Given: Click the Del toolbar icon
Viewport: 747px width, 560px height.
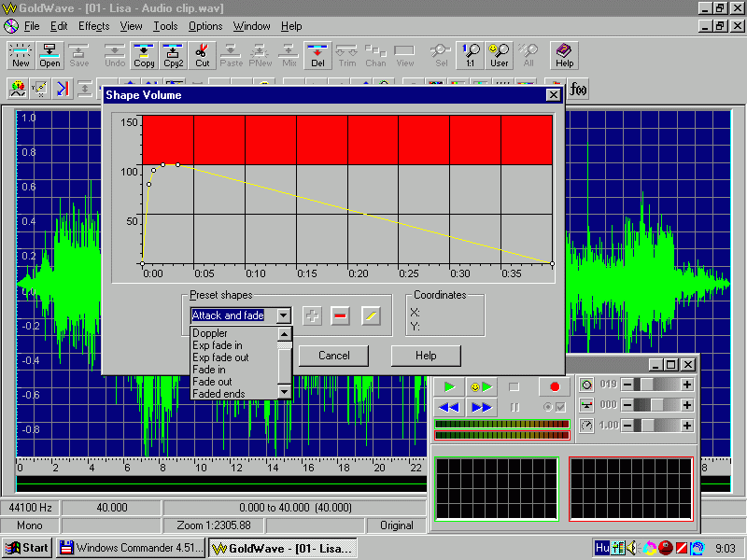Looking at the screenshot, I should click(317, 56).
